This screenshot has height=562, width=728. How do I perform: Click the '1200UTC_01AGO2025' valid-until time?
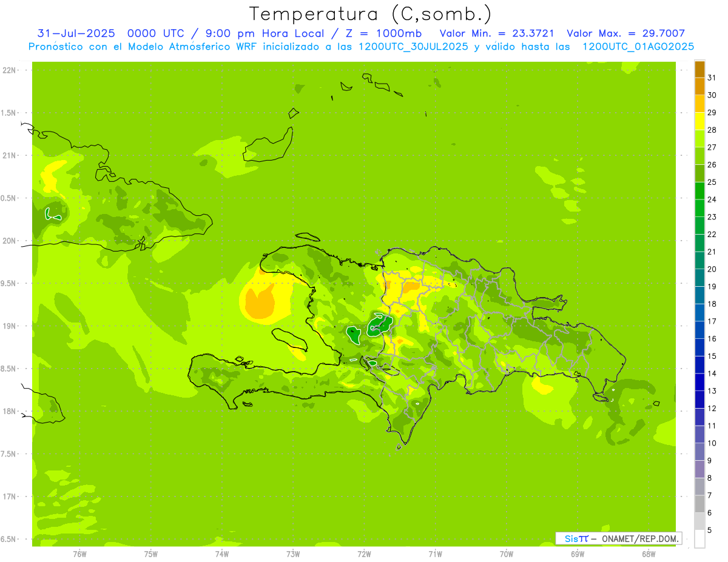(638, 47)
